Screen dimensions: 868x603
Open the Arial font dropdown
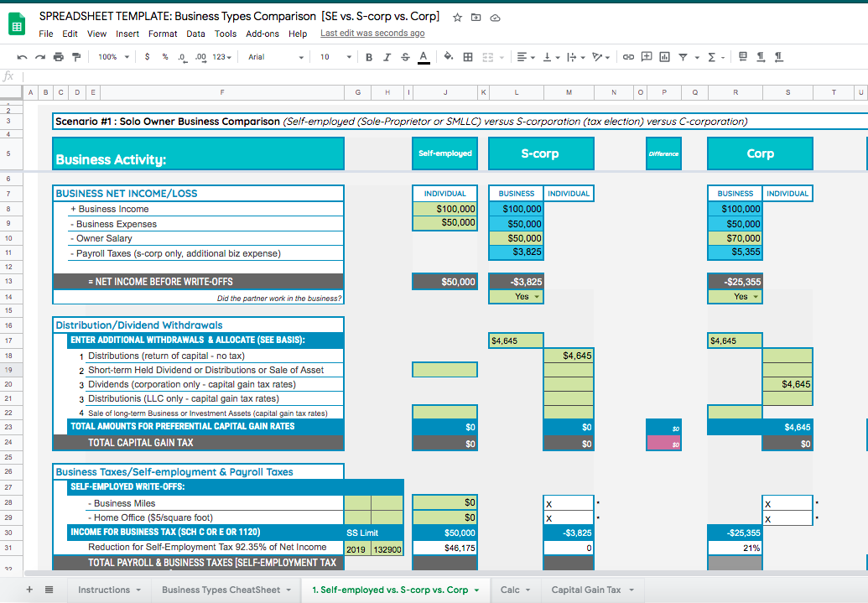click(277, 57)
